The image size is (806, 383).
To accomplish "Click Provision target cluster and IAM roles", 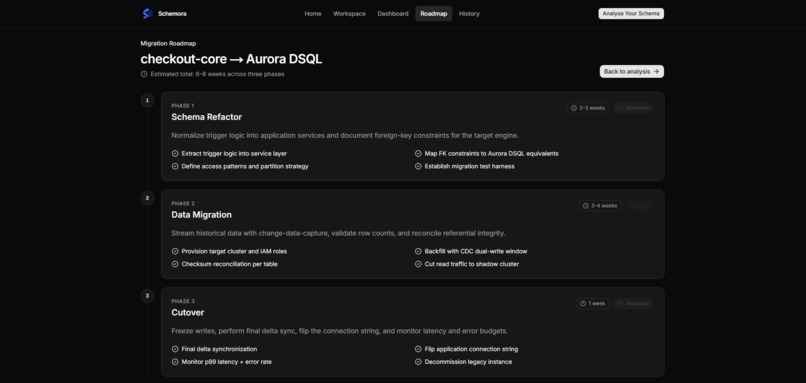I will tap(234, 251).
